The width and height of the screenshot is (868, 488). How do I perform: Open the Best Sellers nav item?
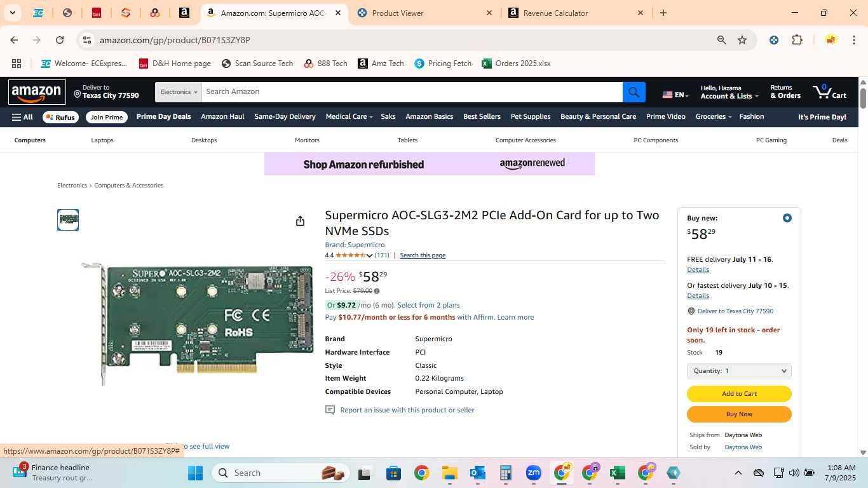482,117
